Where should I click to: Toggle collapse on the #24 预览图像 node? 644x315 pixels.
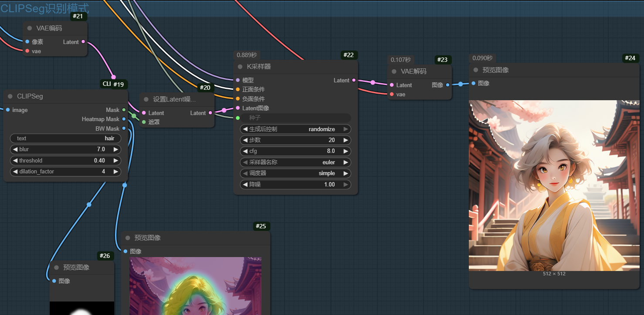[x=476, y=70]
